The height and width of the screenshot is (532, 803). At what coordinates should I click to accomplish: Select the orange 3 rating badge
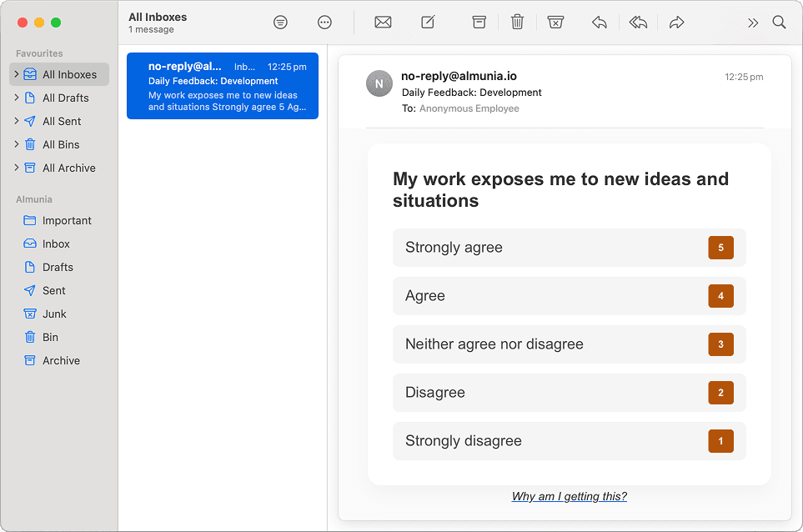click(720, 344)
